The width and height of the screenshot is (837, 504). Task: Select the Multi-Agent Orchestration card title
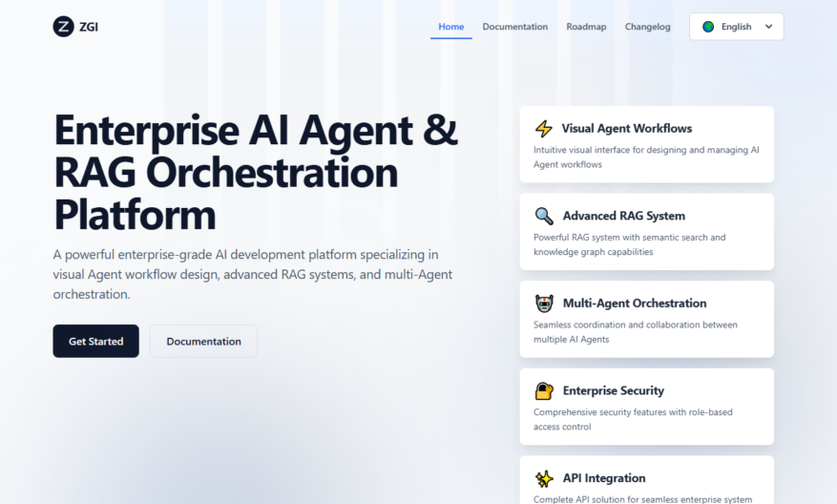[x=635, y=304]
